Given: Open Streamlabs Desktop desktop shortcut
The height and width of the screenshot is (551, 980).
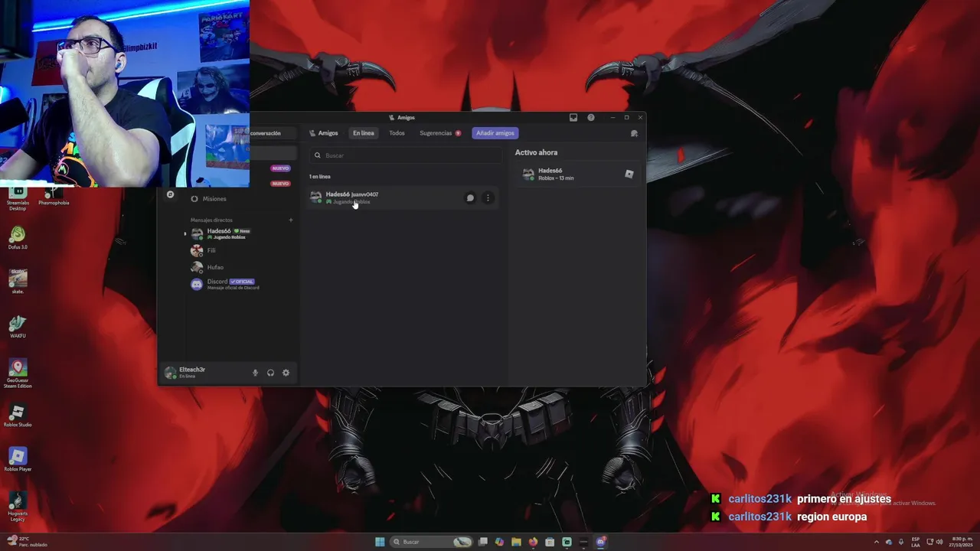Looking at the screenshot, I should pos(18,197).
